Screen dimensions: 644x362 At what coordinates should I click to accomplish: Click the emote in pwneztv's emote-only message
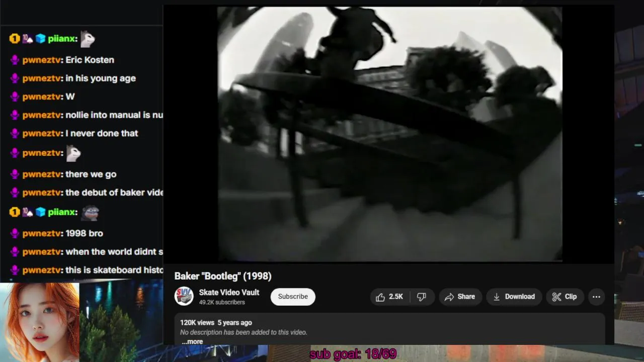73,153
